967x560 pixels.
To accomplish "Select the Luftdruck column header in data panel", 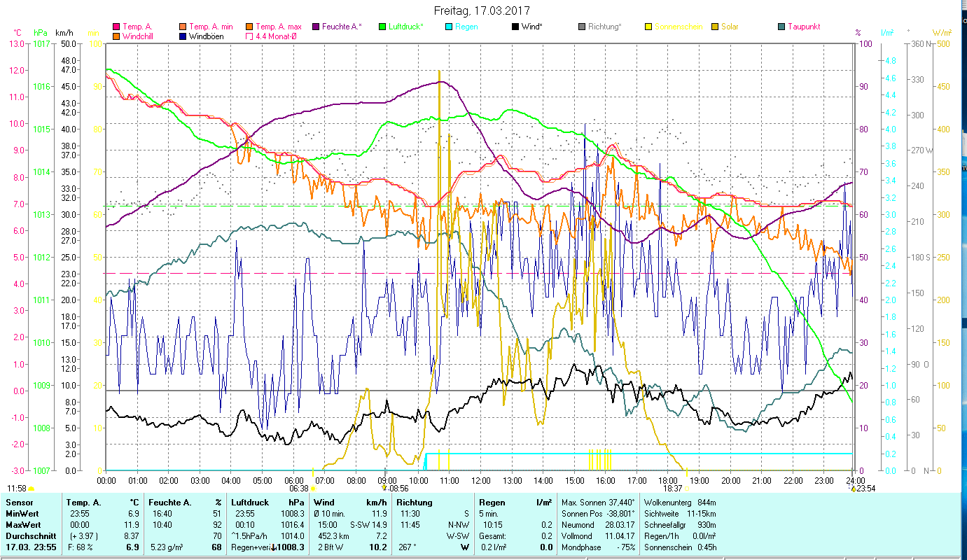I will (x=249, y=503).
